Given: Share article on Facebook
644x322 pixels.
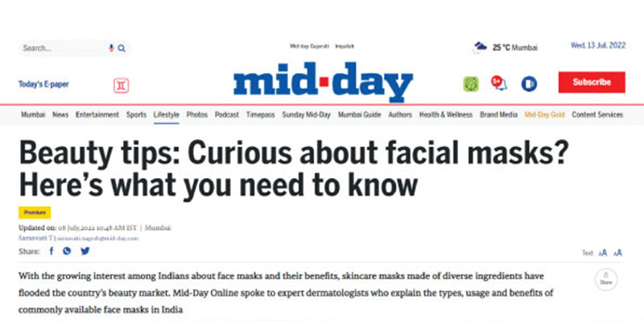Looking at the screenshot, I should point(51,251).
